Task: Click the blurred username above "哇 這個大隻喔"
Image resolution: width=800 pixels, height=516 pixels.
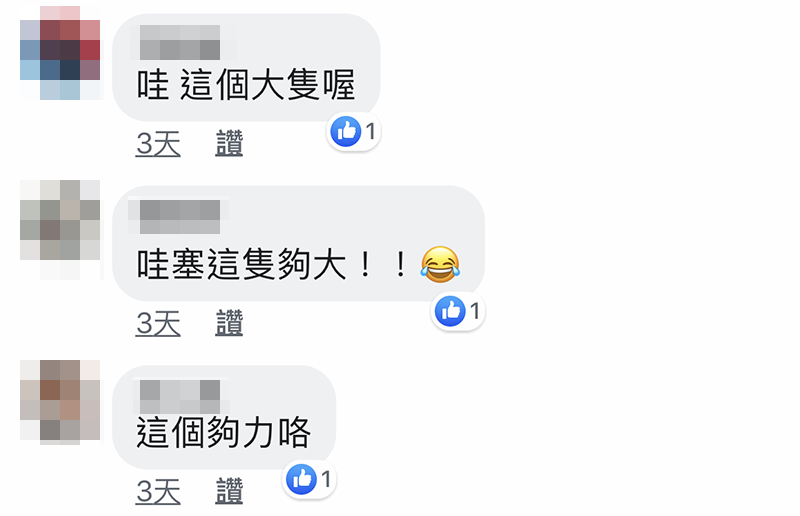Action: [x=180, y=42]
